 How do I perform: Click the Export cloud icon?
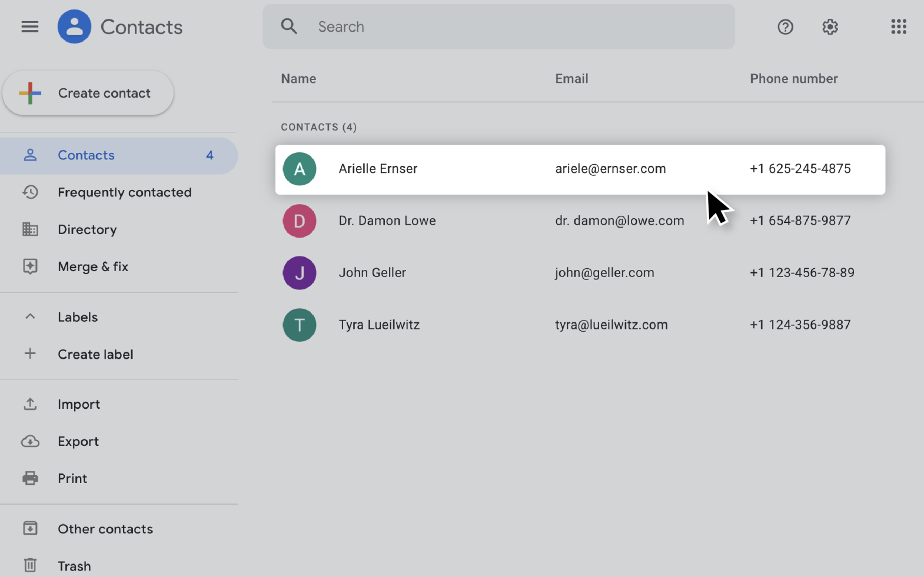click(x=30, y=441)
